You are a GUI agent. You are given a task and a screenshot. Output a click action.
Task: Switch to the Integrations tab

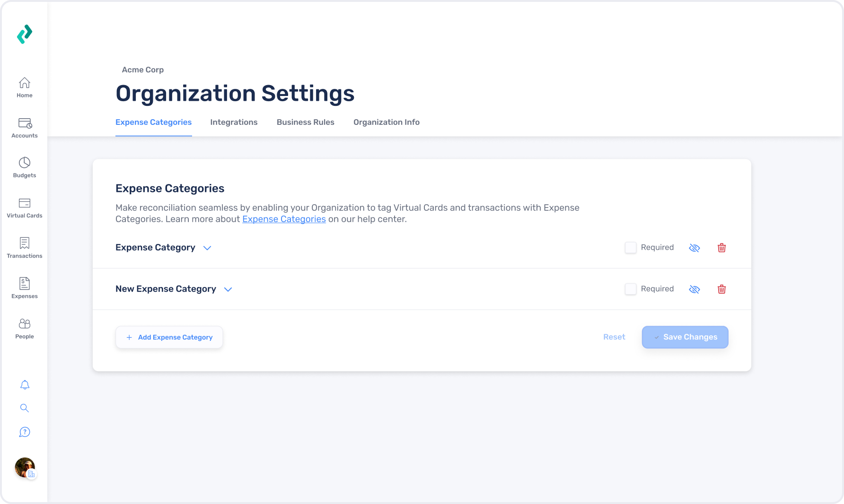tap(234, 122)
